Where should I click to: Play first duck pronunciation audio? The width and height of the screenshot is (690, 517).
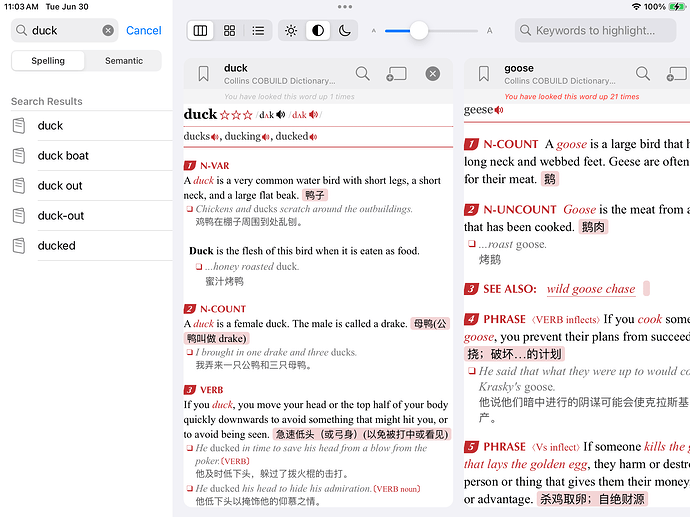click(x=281, y=115)
